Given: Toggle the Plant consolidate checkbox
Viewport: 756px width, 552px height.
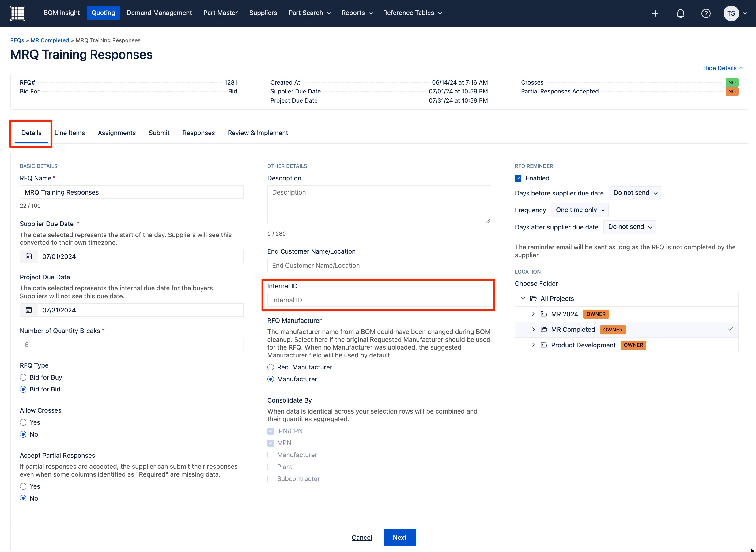Looking at the screenshot, I should [270, 467].
